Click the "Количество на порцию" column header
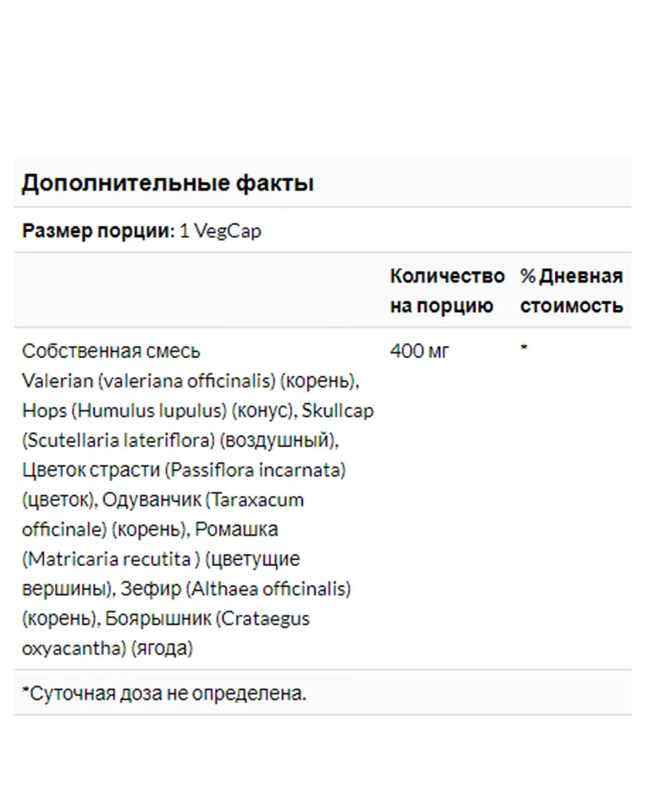Image resolution: width=650 pixels, height=812 pixels. coord(447,291)
